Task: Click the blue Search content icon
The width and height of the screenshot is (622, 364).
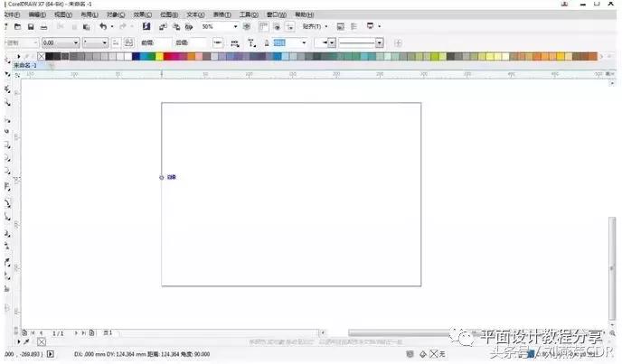Action: coord(146,26)
